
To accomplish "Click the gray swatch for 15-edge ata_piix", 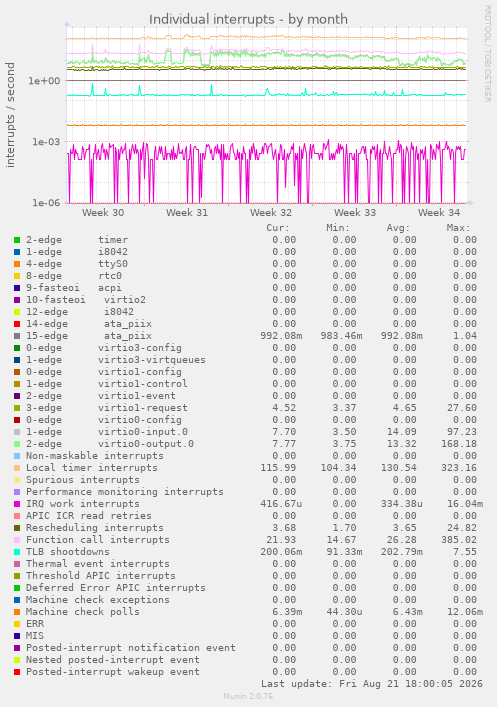I will (17, 336).
